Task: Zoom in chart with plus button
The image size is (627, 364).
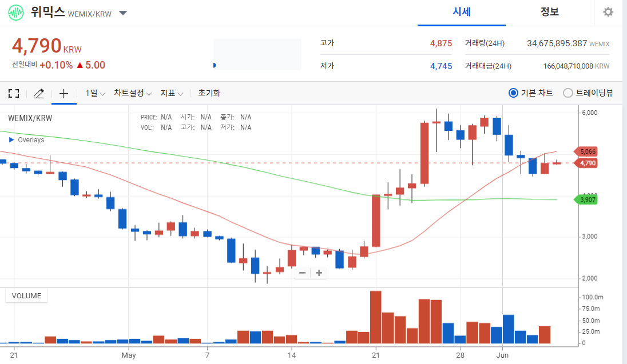Action: 319,273
